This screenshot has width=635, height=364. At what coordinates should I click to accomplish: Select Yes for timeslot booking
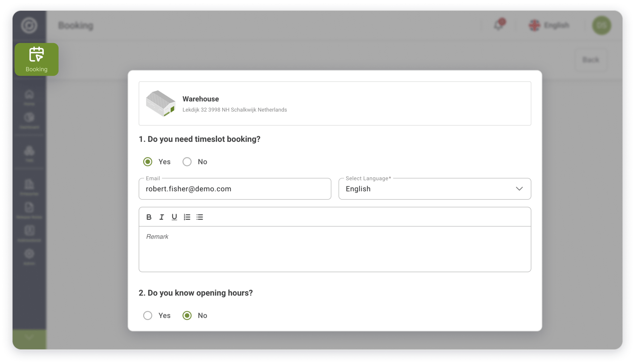[x=148, y=162]
